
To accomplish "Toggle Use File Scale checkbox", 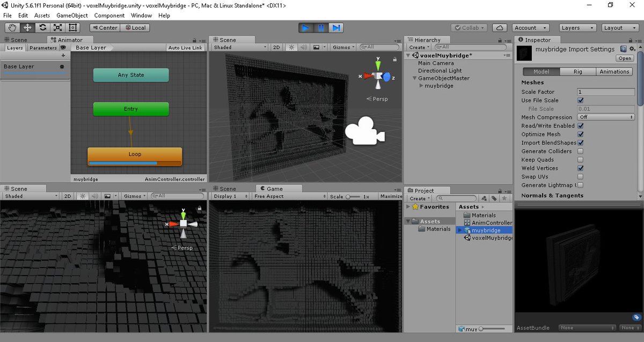I will [580, 100].
